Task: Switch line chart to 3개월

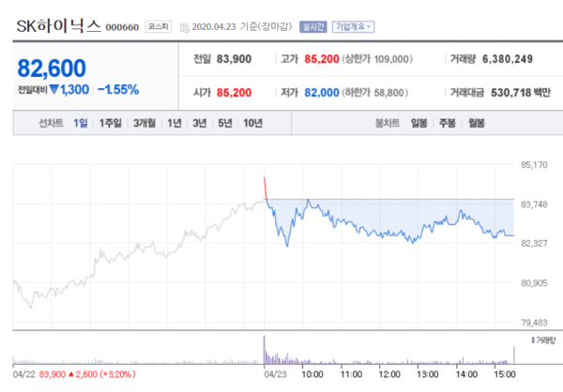Action: [x=145, y=123]
